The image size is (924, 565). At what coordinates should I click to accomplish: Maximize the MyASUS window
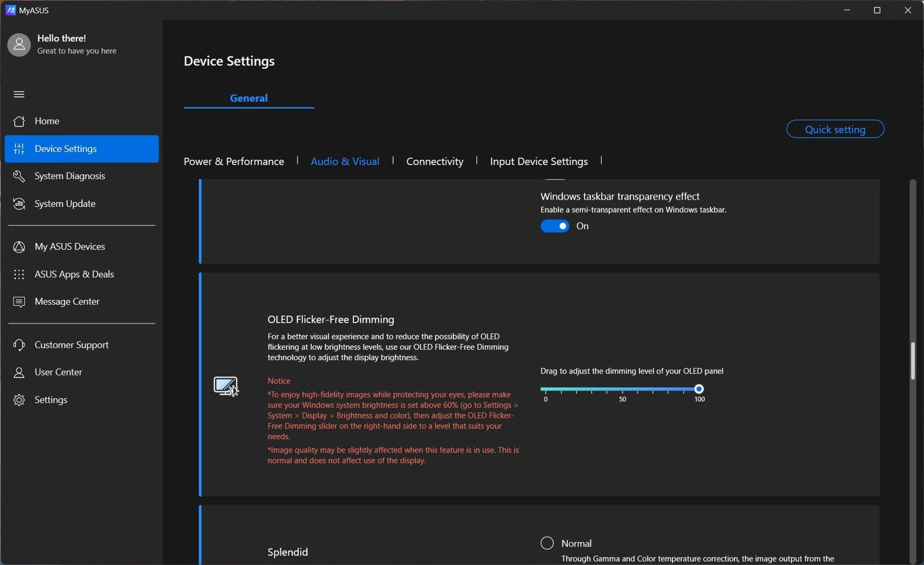click(877, 10)
